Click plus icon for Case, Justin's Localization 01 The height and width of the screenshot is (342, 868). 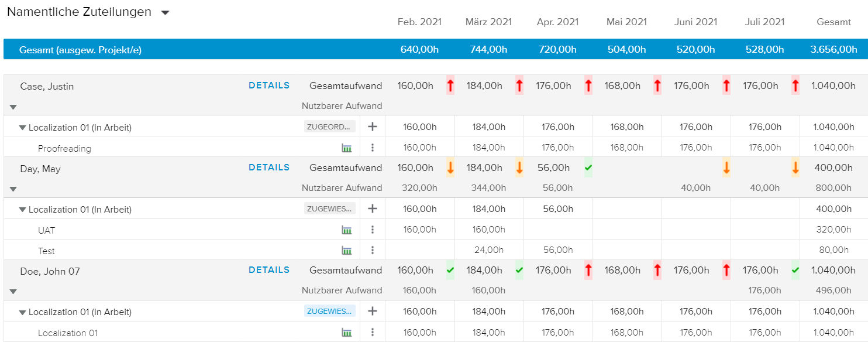pyautogui.click(x=373, y=126)
